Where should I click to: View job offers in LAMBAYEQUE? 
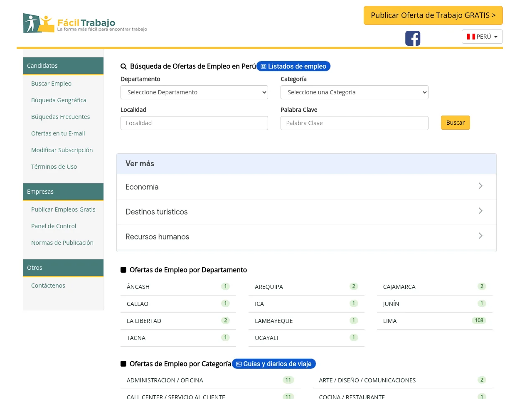click(306, 321)
